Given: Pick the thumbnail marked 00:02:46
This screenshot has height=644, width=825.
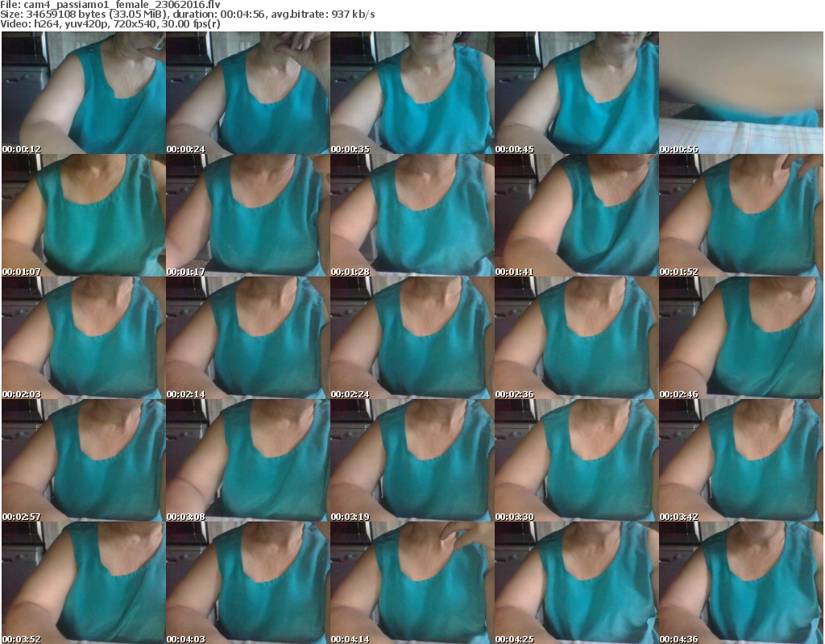Looking at the screenshot, I should [x=741, y=338].
